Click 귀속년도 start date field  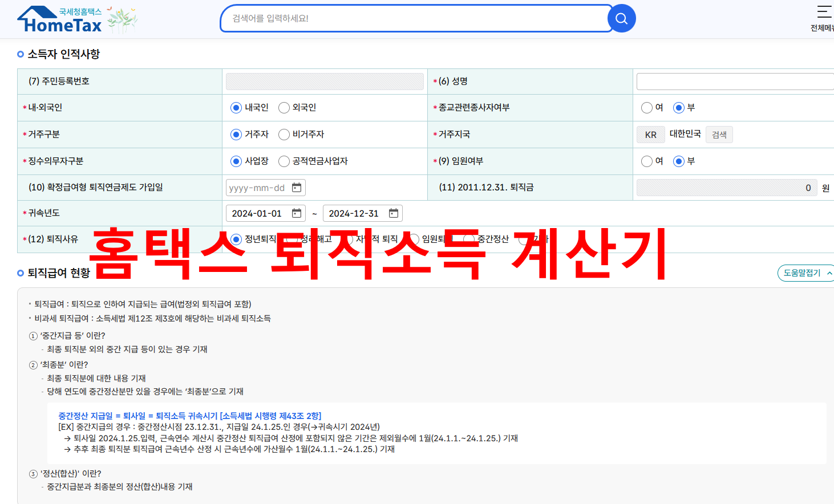[x=266, y=213]
